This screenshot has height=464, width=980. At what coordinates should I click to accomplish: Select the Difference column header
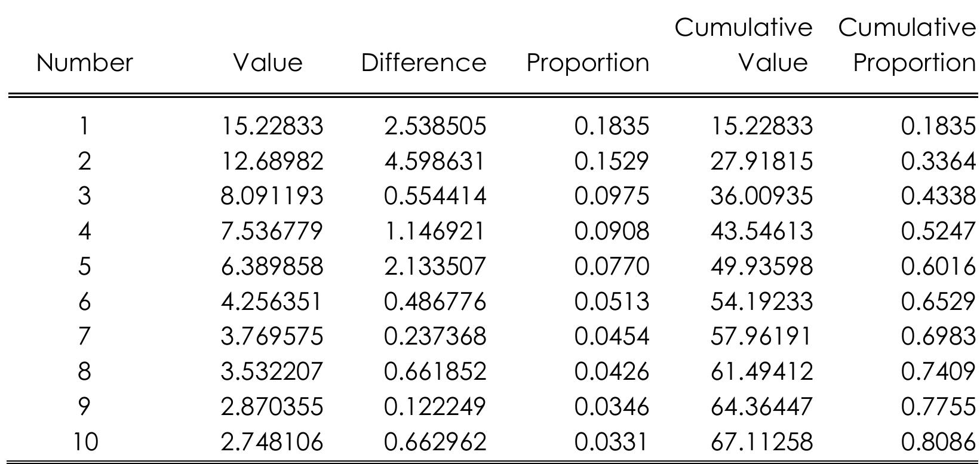click(x=423, y=63)
